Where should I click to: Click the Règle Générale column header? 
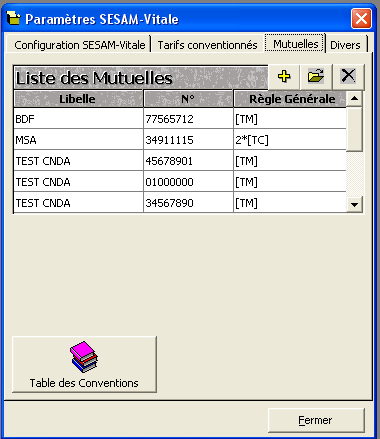tap(290, 99)
